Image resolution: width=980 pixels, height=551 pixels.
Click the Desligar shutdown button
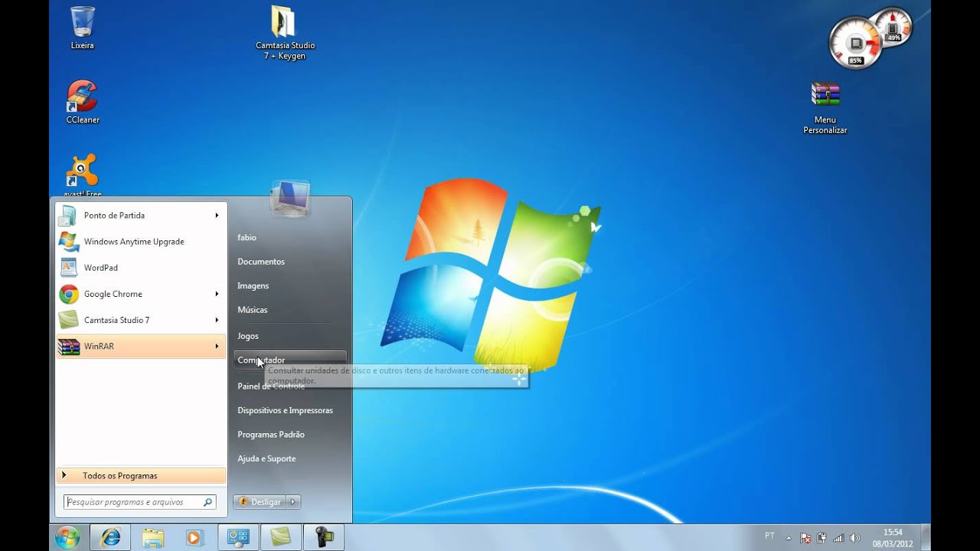coord(260,502)
